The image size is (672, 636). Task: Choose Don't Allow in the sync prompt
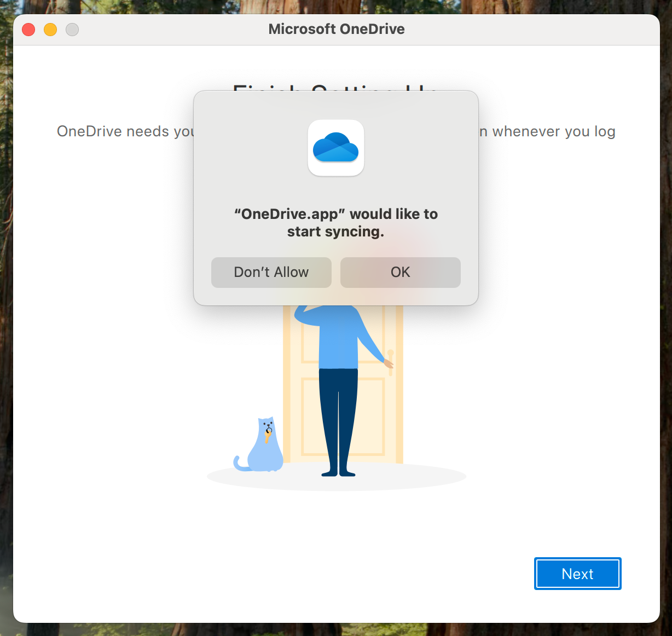(x=271, y=272)
